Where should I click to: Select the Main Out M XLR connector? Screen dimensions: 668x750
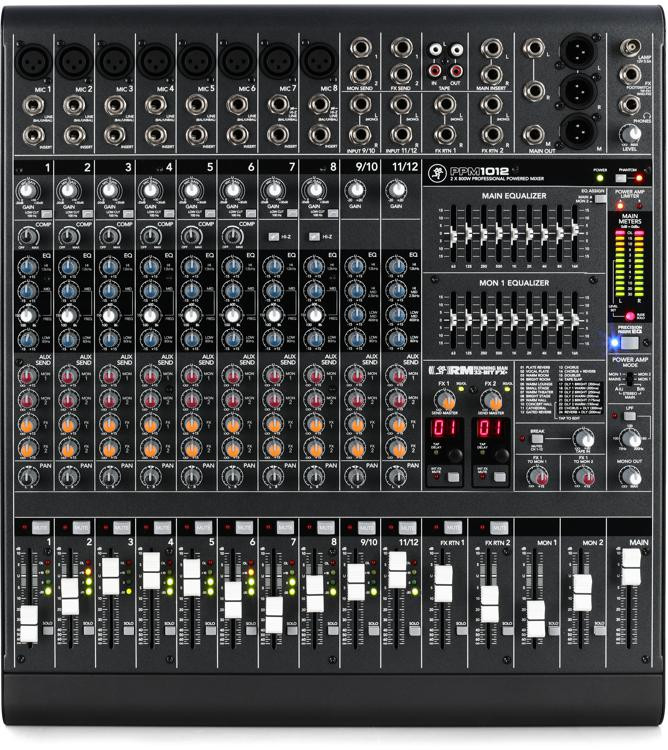[578, 131]
